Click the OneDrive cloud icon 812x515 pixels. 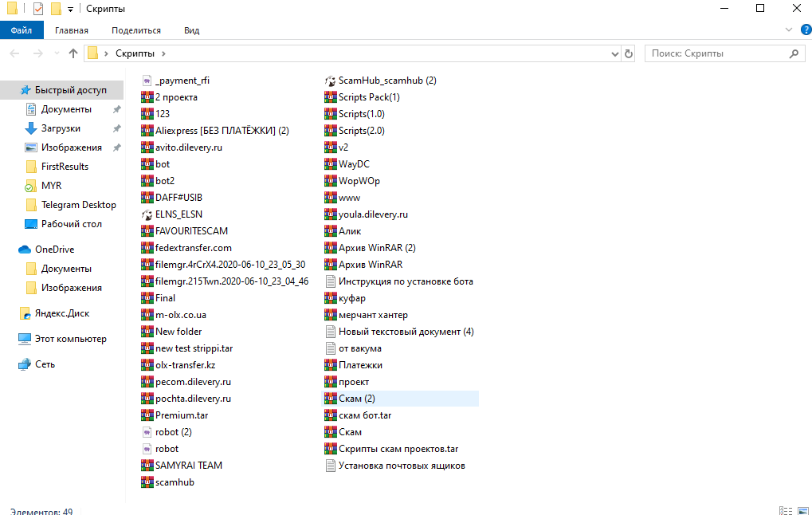click(25, 250)
